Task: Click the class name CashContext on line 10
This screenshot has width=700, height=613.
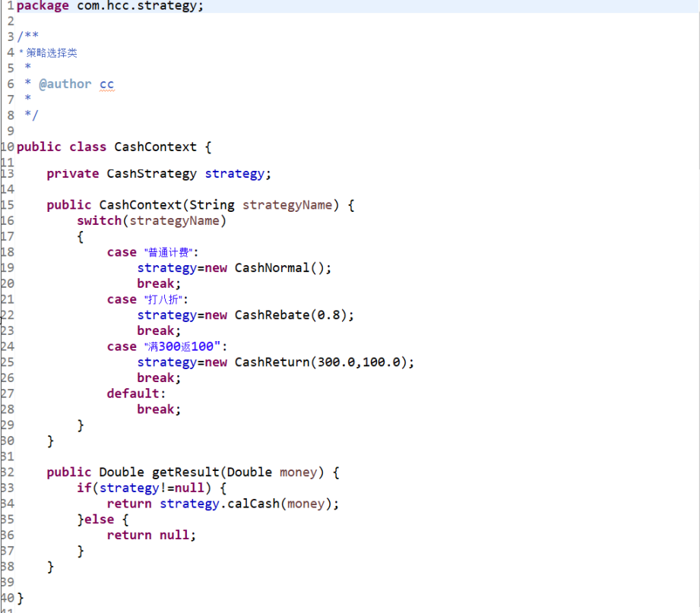Action: coord(155,147)
